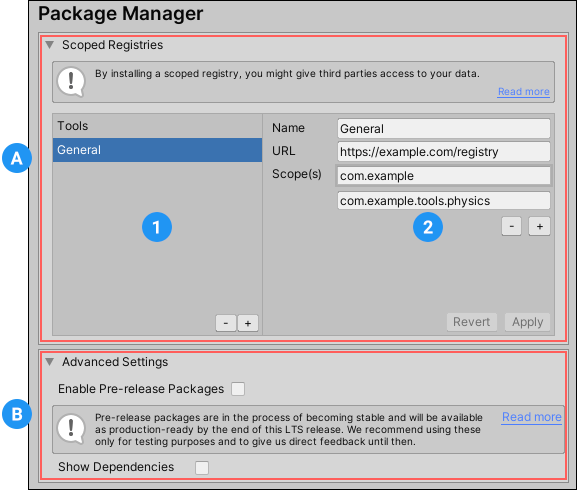Add a scope with the plus button
The image size is (577, 490).
tap(539, 226)
